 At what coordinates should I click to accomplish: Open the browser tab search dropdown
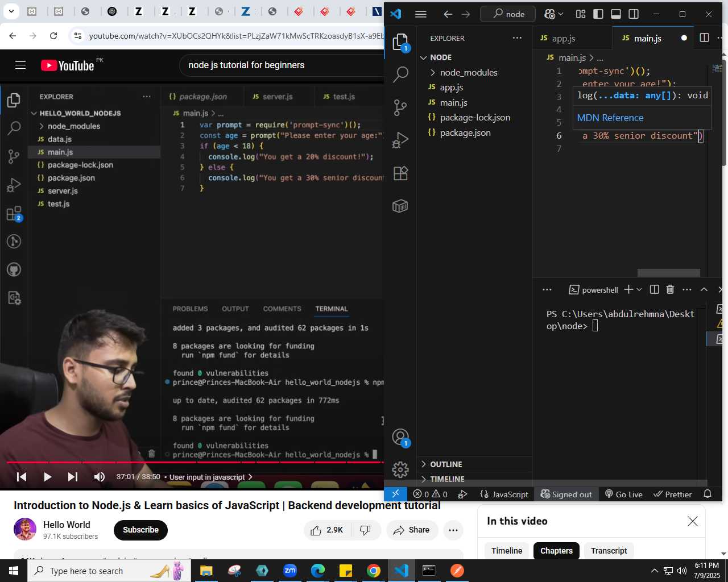[x=11, y=11]
